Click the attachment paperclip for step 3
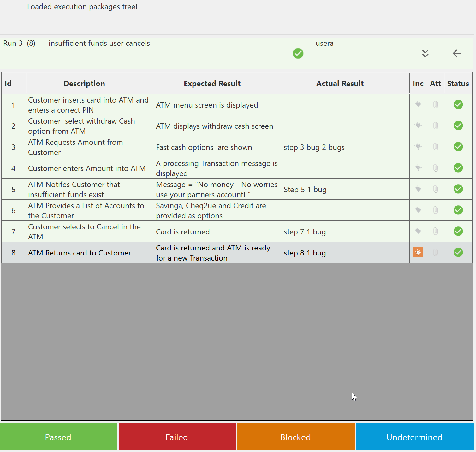This screenshot has height=452, width=476. click(436, 147)
